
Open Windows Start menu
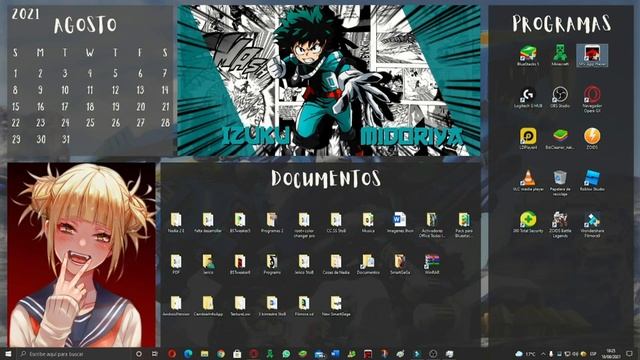pos(8,353)
